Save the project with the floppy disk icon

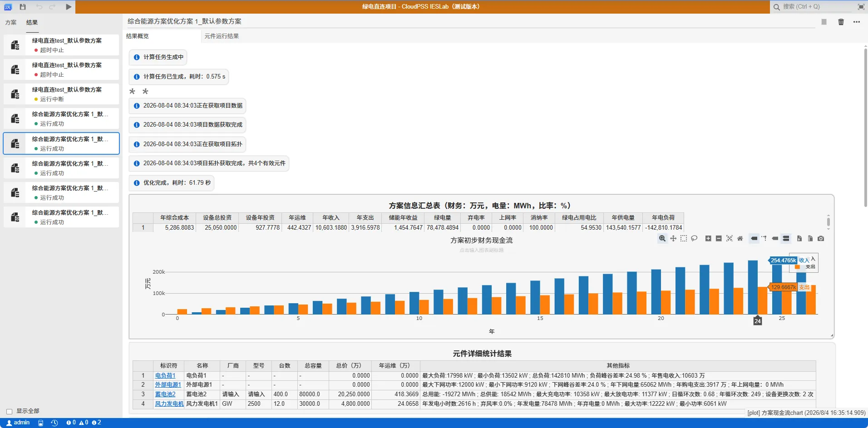[23, 7]
